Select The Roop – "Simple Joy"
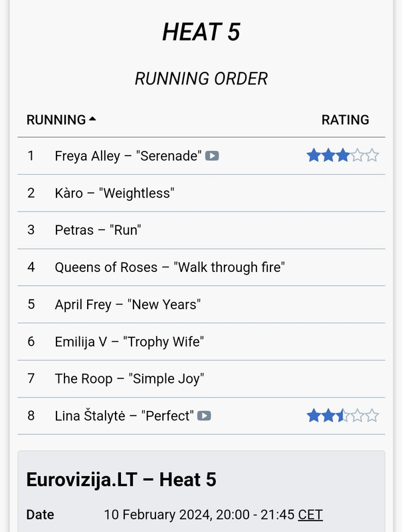 point(129,380)
